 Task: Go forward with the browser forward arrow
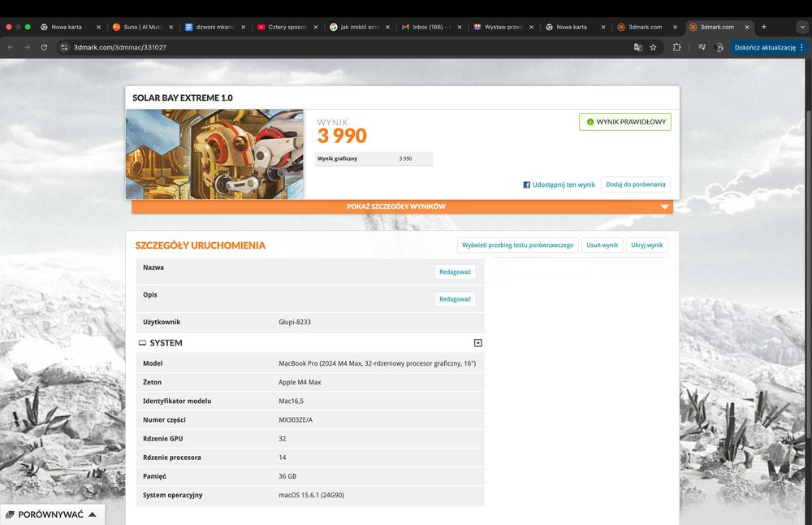pos(27,47)
